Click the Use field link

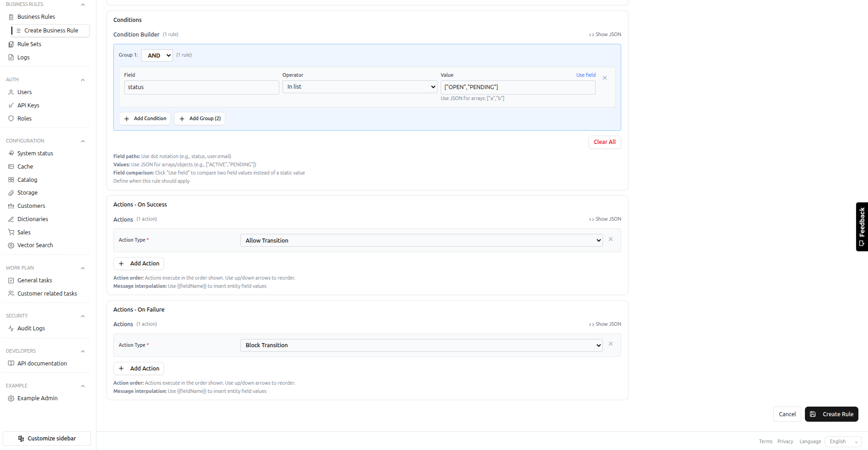(586, 74)
